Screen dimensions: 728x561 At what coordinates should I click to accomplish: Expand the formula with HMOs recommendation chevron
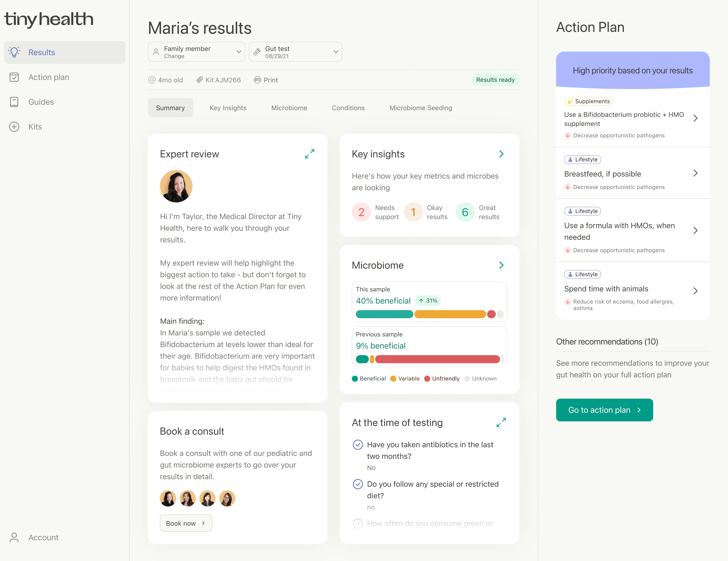click(695, 230)
